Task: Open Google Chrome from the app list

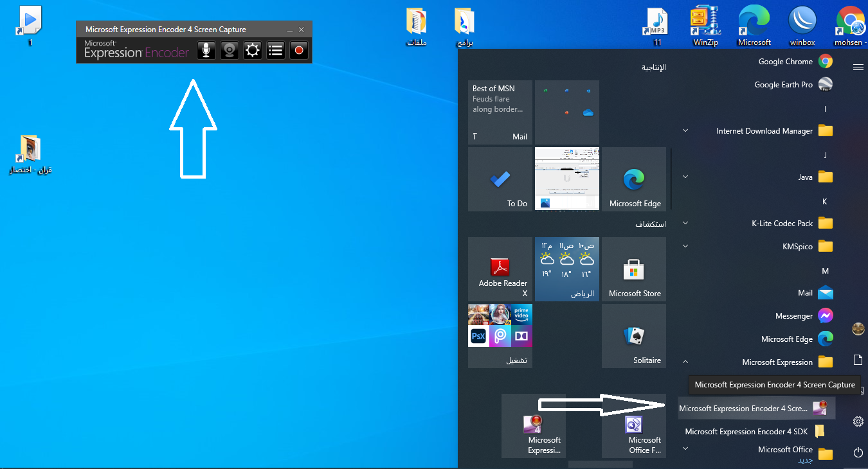Action: (757, 62)
